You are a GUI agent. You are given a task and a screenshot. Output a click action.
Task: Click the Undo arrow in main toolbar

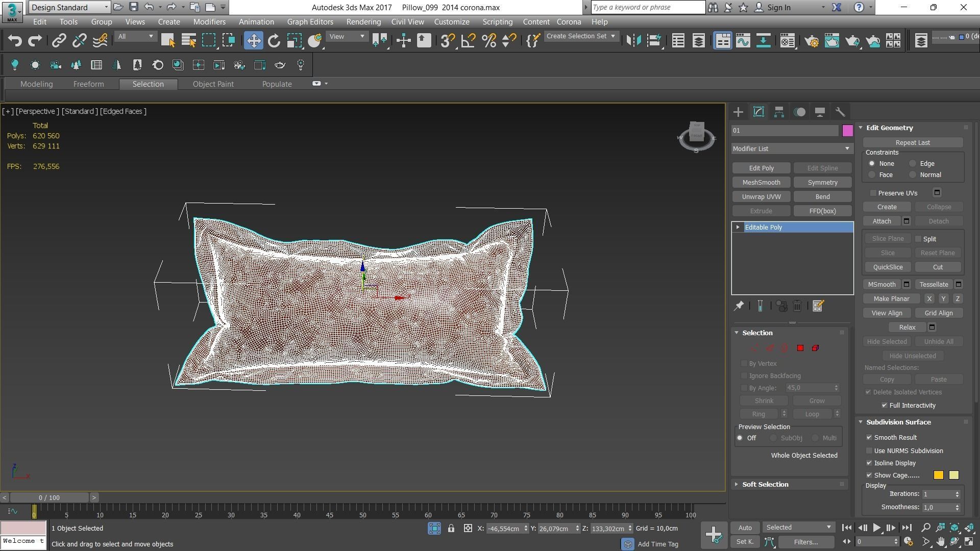click(15, 41)
